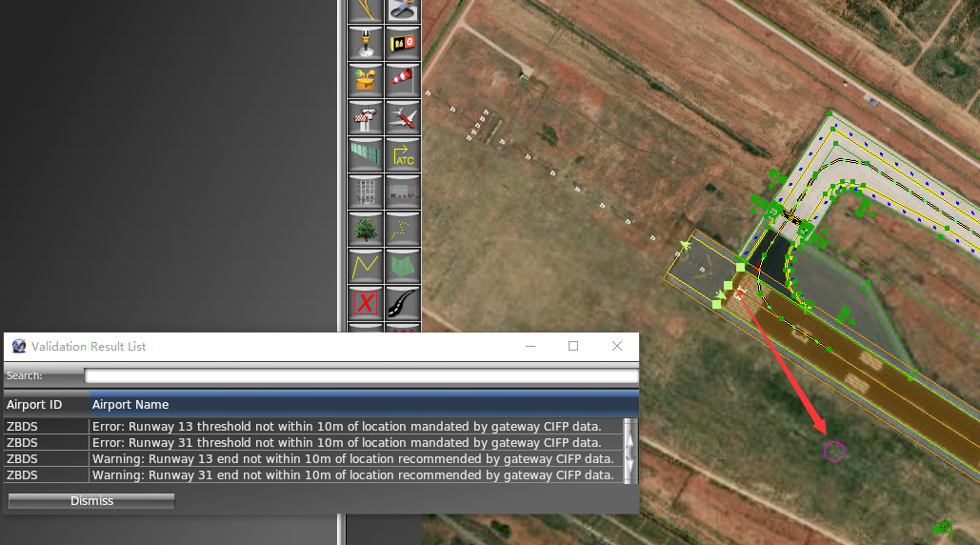
Task: Pick the Ramp Start airplane tool
Action: click(402, 118)
